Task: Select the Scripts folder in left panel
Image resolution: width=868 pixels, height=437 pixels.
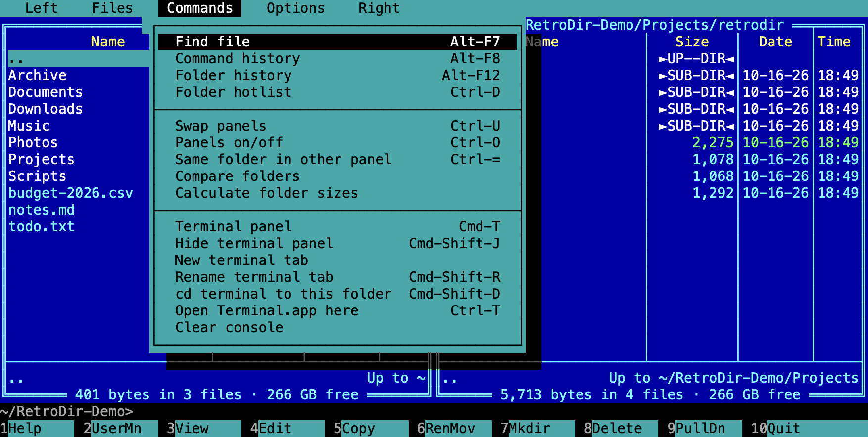Action: 79,176
